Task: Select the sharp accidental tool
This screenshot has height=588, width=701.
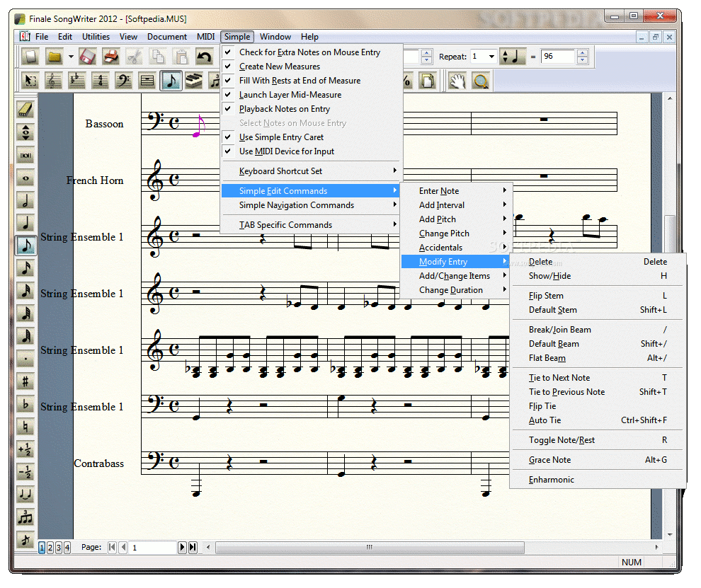Action: 25,381
